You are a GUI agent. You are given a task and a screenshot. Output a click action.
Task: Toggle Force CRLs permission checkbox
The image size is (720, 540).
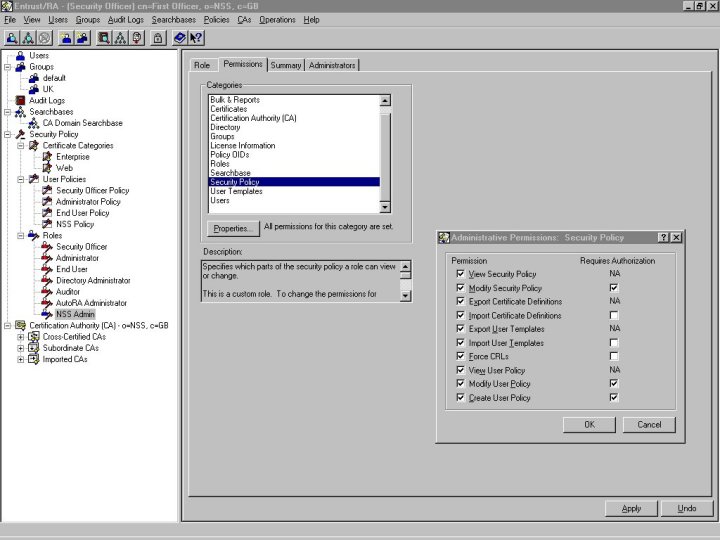point(461,356)
